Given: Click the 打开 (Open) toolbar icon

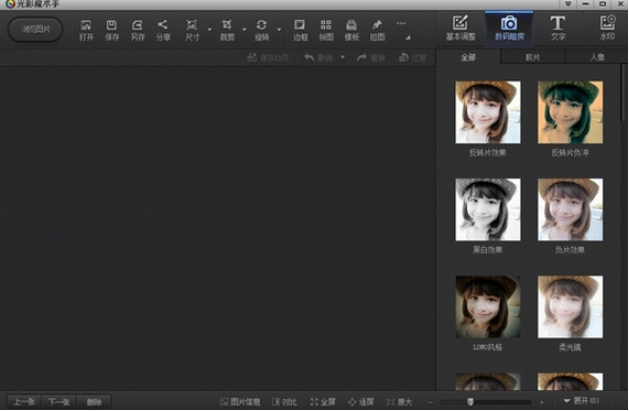Looking at the screenshot, I should [x=86, y=28].
